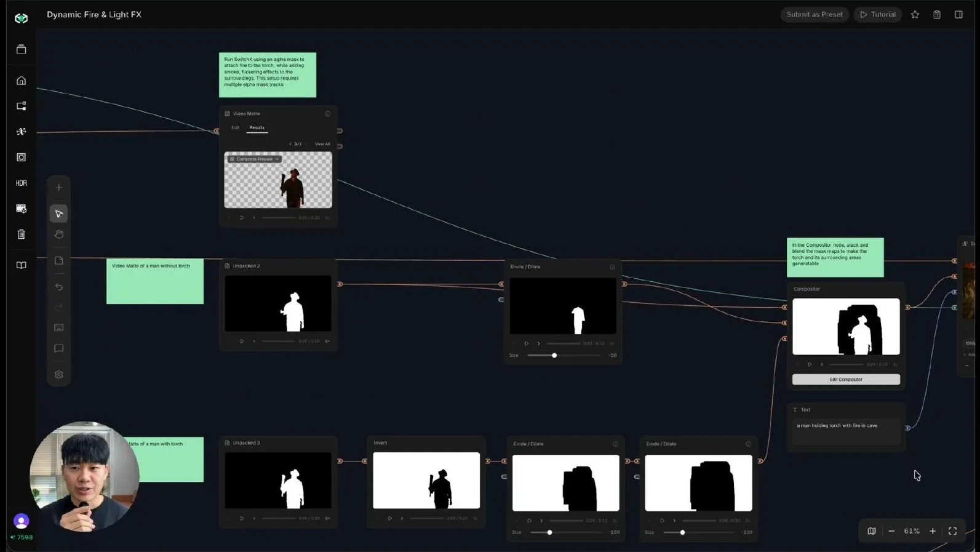Click the add node plus tool
This screenshot has width=980, height=552.
click(59, 188)
